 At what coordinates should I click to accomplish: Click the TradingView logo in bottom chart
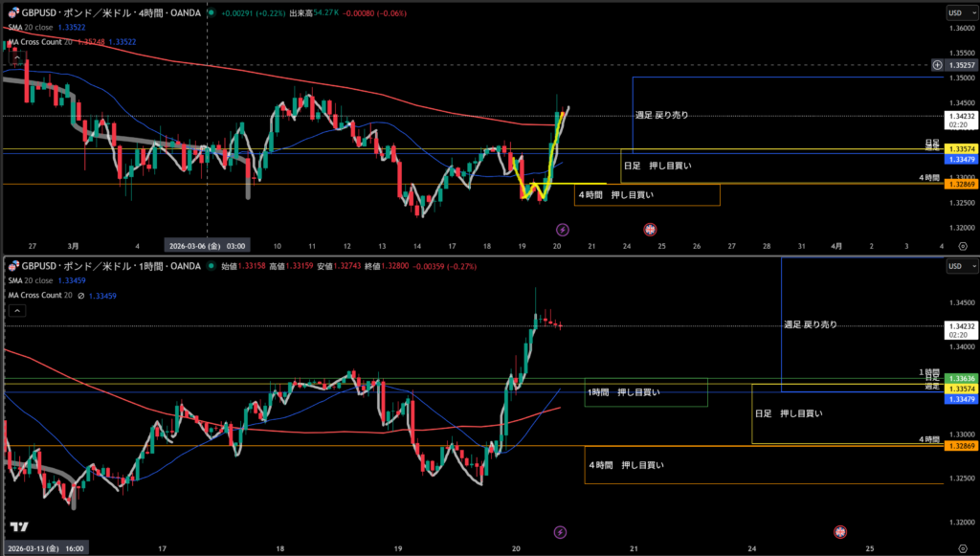pyautogui.click(x=18, y=527)
